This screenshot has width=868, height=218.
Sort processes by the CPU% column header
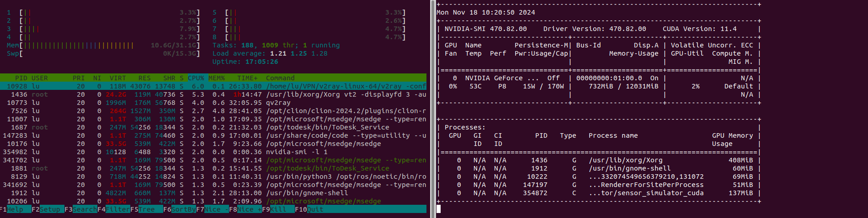196,78
